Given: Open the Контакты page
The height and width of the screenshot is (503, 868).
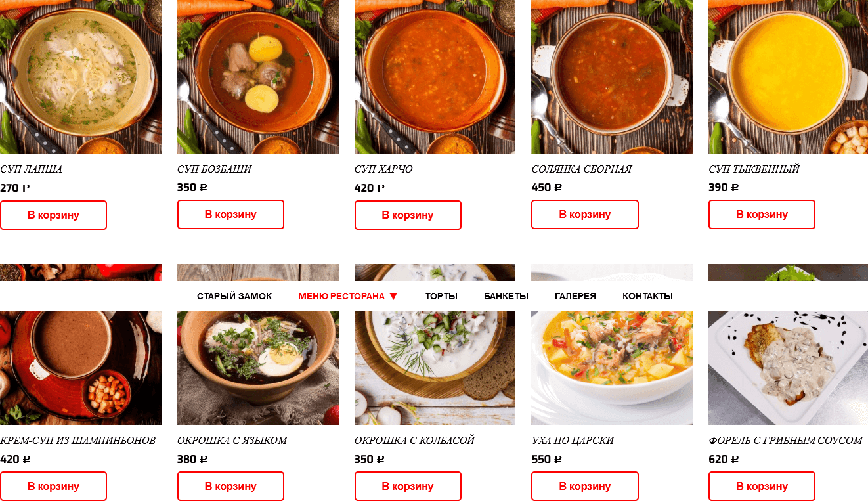Looking at the screenshot, I should [x=647, y=296].
